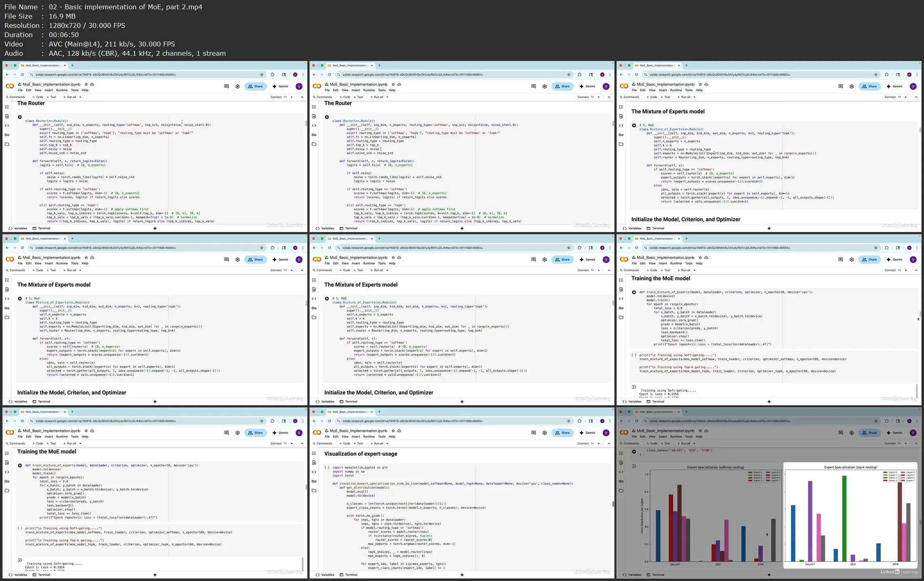Star the notebook in top-left frame
The image size is (924, 581).
pyautogui.click(x=86, y=84)
